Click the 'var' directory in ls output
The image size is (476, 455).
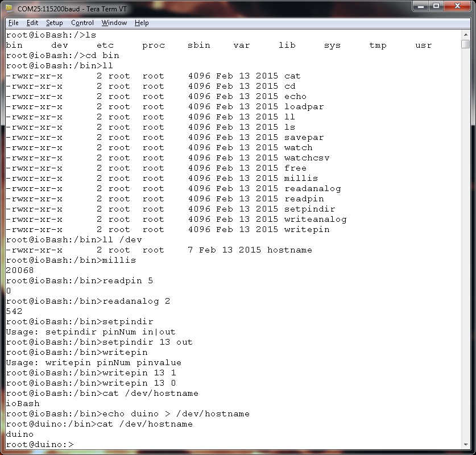[x=242, y=45]
